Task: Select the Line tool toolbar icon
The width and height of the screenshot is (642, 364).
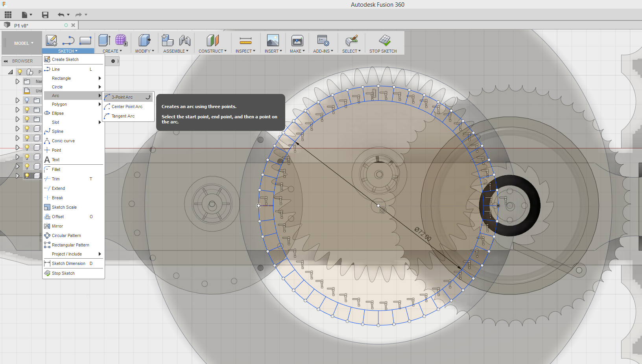Action: coord(68,40)
